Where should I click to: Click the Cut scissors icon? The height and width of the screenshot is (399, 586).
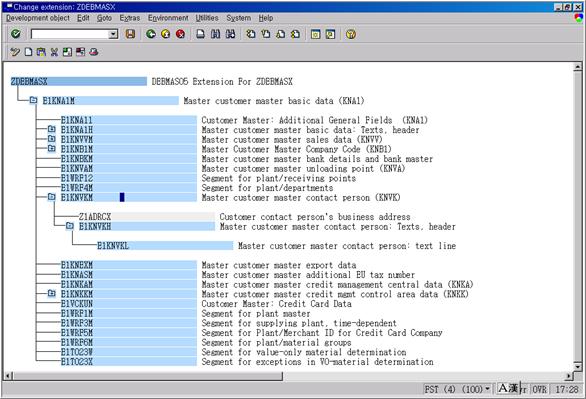point(54,52)
